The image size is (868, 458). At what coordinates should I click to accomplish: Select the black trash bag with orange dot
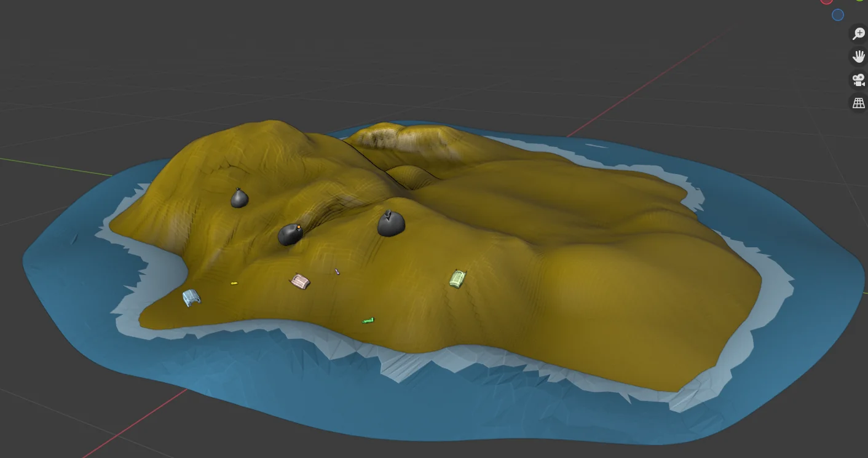click(x=290, y=234)
